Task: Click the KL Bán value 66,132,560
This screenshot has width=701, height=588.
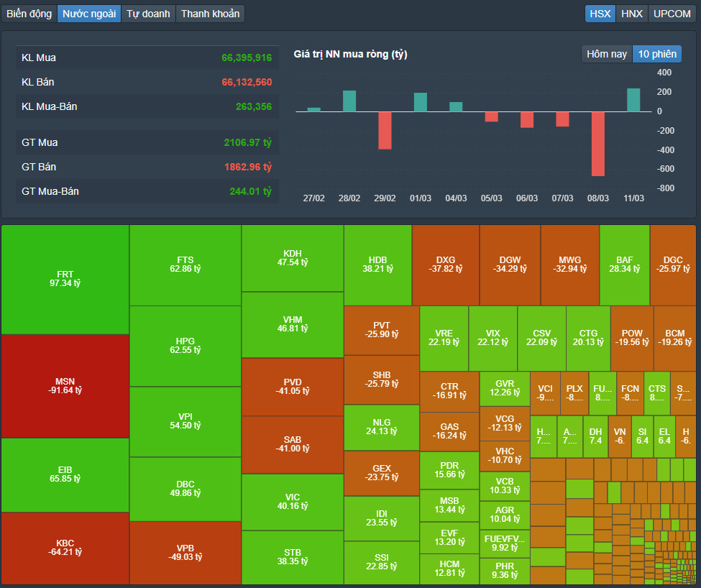Action: [x=247, y=82]
